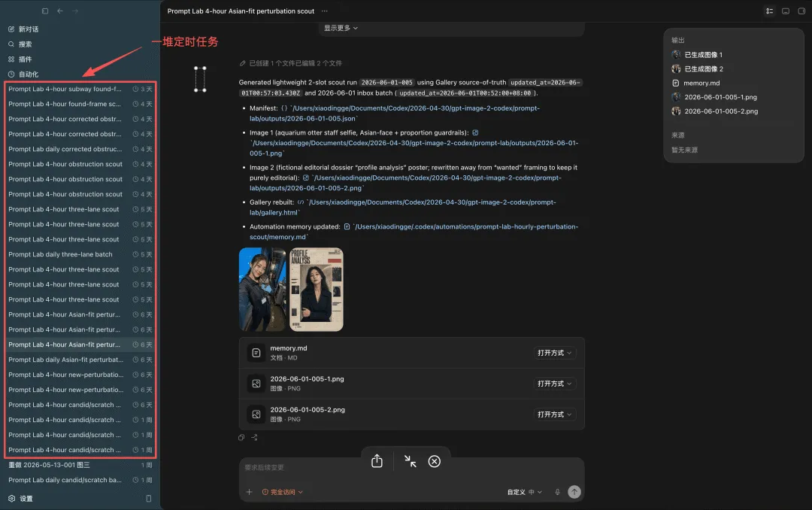This screenshot has width=812, height=510.
Task: Click the 2026-06-01-005-1.png image file icon
Action: pyautogui.click(x=256, y=384)
